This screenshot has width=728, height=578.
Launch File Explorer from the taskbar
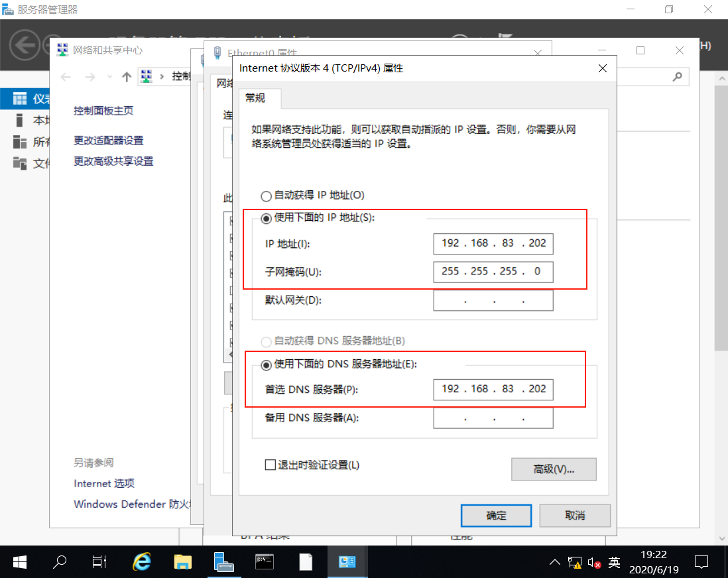click(182, 561)
